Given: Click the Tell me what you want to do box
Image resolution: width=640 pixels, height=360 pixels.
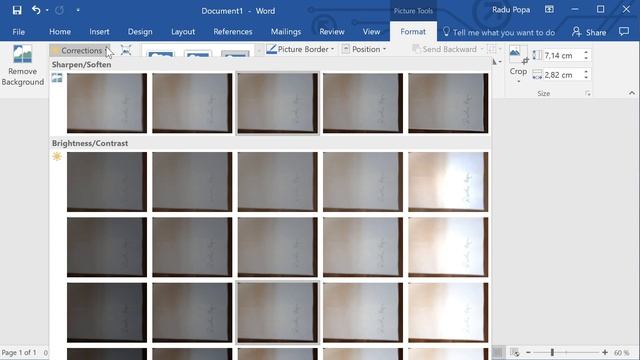Looking at the screenshot, I should pos(499,32).
